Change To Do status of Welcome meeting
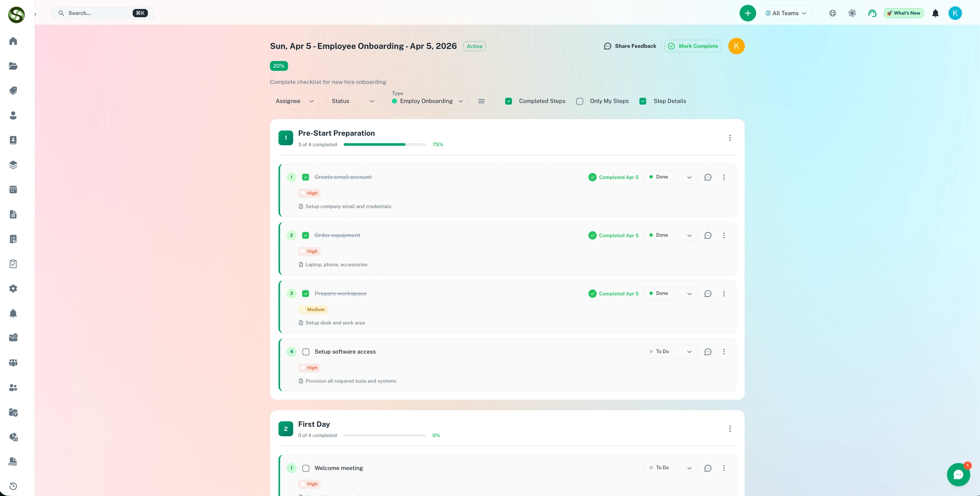This screenshot has height=496, width=980. tap(670, 468)
